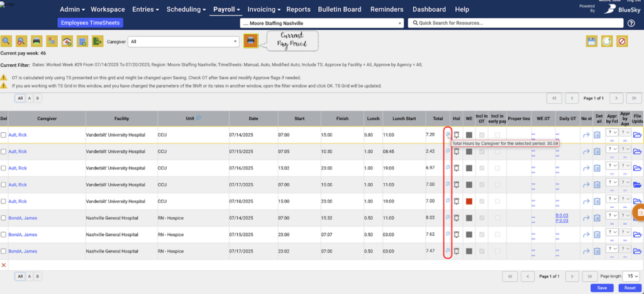The image size is (644, 294).
Task: Open Detail clipboard icon for first Ault row
Action: point(597,135)
